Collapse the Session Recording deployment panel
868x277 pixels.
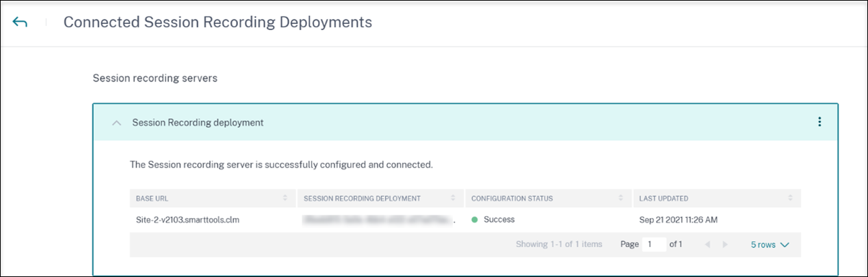tap(117, 123)
